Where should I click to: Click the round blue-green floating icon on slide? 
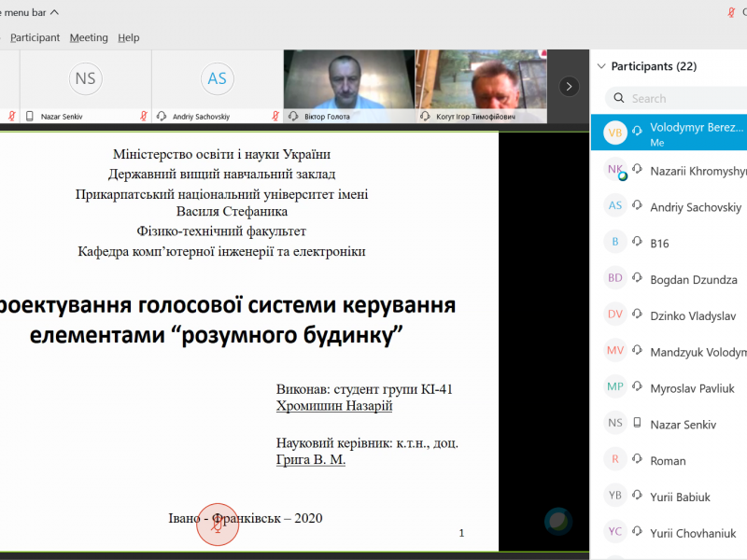tap(557, 520)
